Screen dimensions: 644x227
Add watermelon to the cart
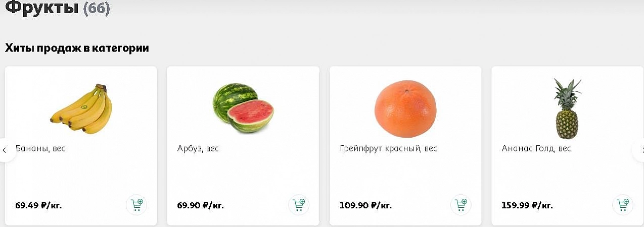pyautogui.click(x=299, y=205)
